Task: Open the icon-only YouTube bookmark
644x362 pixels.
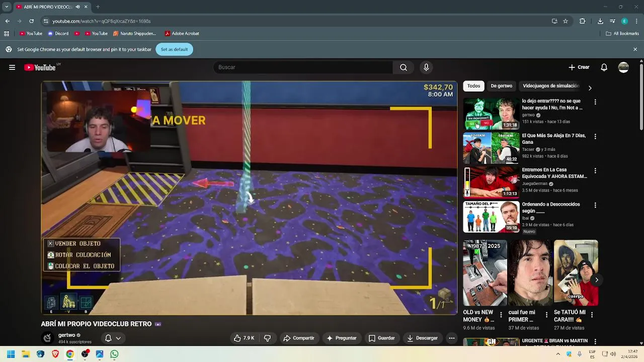Action: point(77,34)
